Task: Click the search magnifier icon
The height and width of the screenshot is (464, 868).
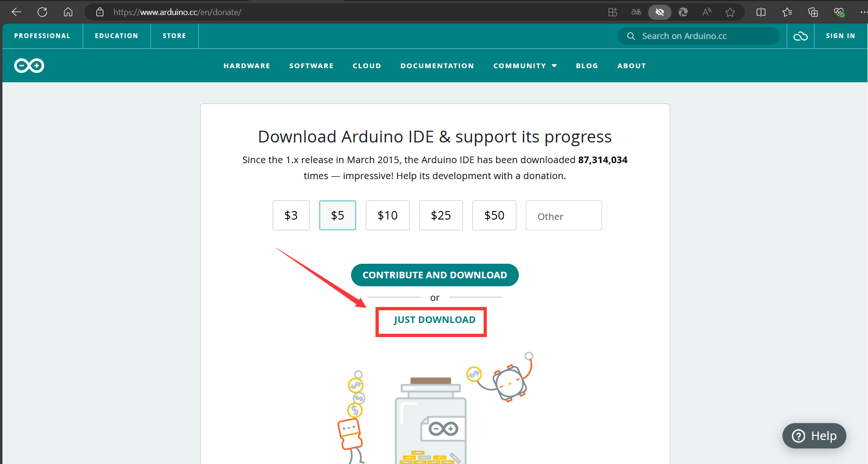Action: pyautogui.click(x=631, y=36)
